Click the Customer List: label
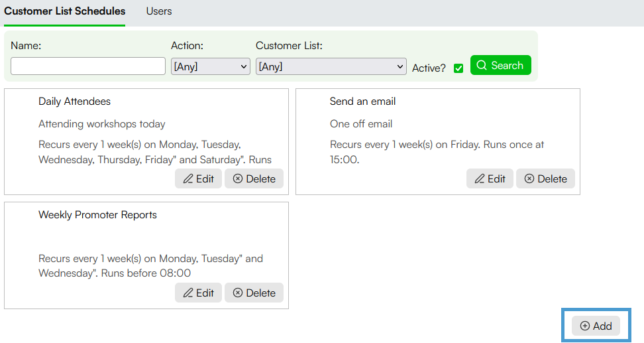Screen dimensions: 644x343 coord(289,46)
